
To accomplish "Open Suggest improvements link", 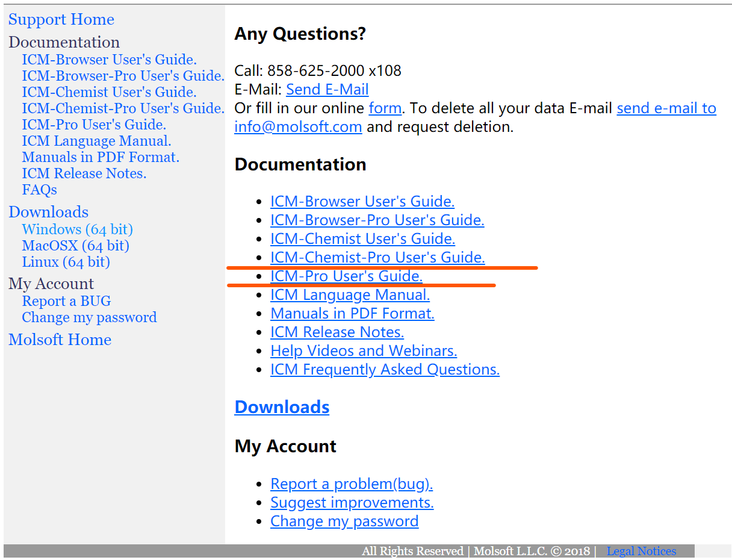I will 352,503.
